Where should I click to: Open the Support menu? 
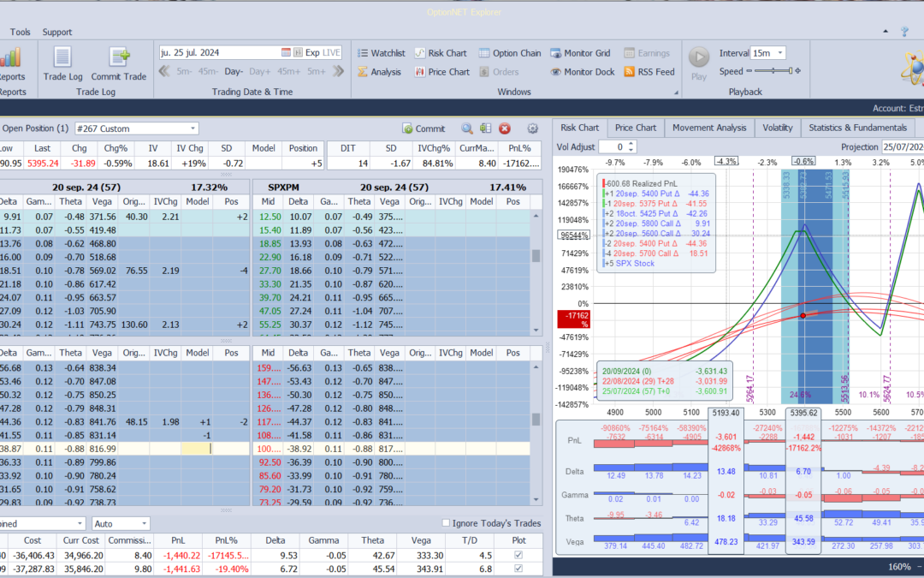(57, 32)
